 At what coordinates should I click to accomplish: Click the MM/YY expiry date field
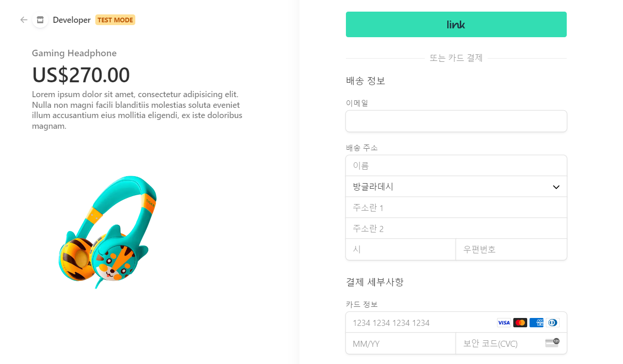click(400, 344)
